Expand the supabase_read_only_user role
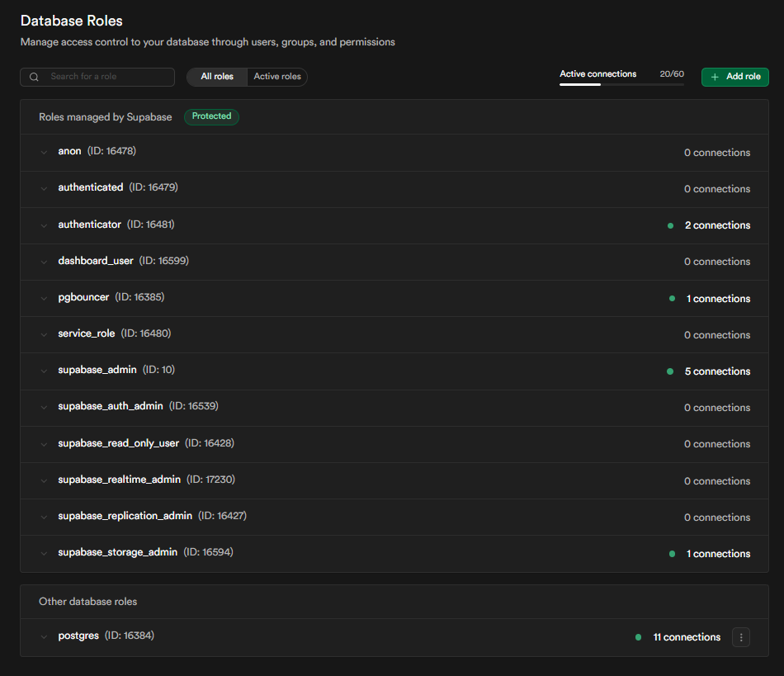784x676 pixels. (x=44, y=444)
